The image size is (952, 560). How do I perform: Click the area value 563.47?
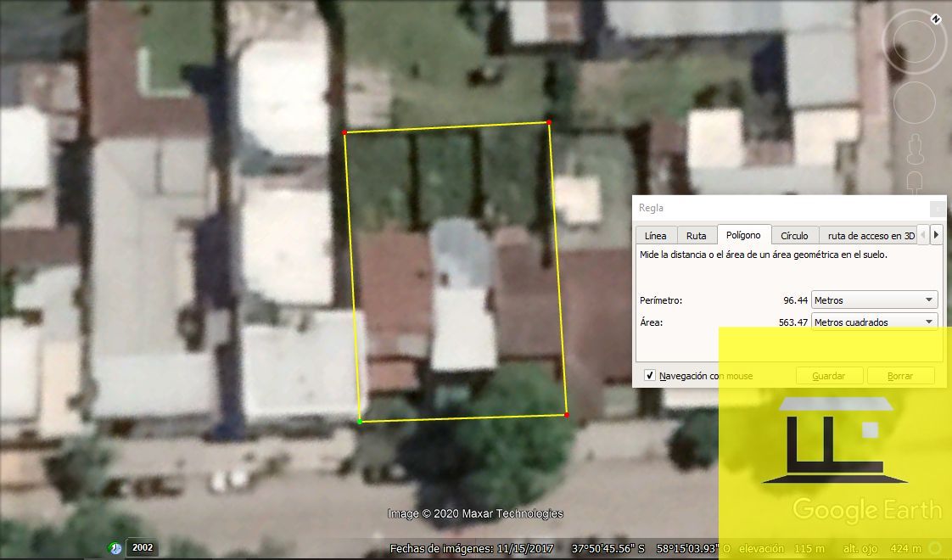click(793, 322)
